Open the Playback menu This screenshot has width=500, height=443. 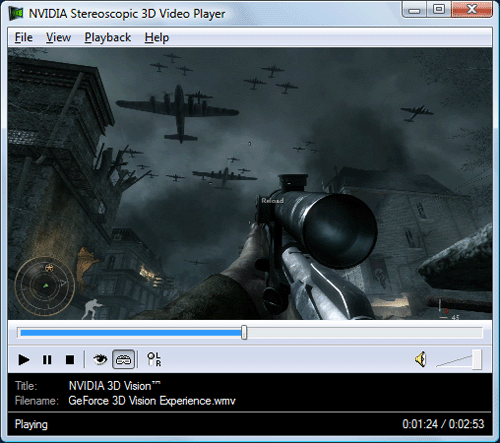point(108,37)
